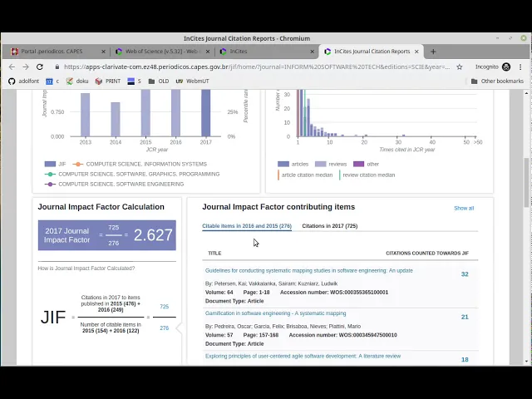
Task: Click the Show all link
Action: 464,209
